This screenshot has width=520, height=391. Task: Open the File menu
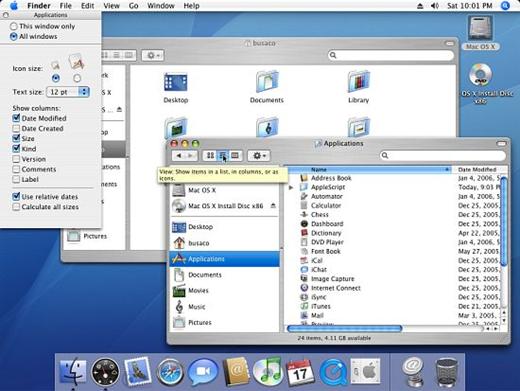pos(65,6)
